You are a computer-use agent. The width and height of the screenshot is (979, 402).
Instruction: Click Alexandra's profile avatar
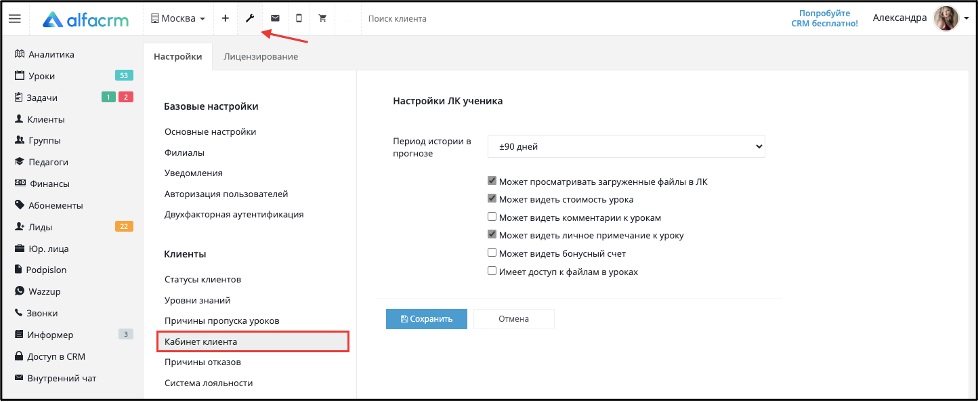pyautogui.click(x=946, y=18)
